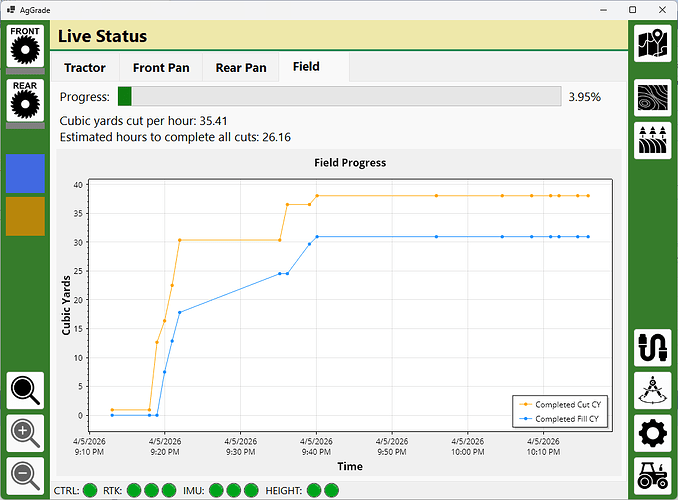Viewport: 678px width, 500px height.
Task: Click the tractor icon
Action: (x=653, y=476)
